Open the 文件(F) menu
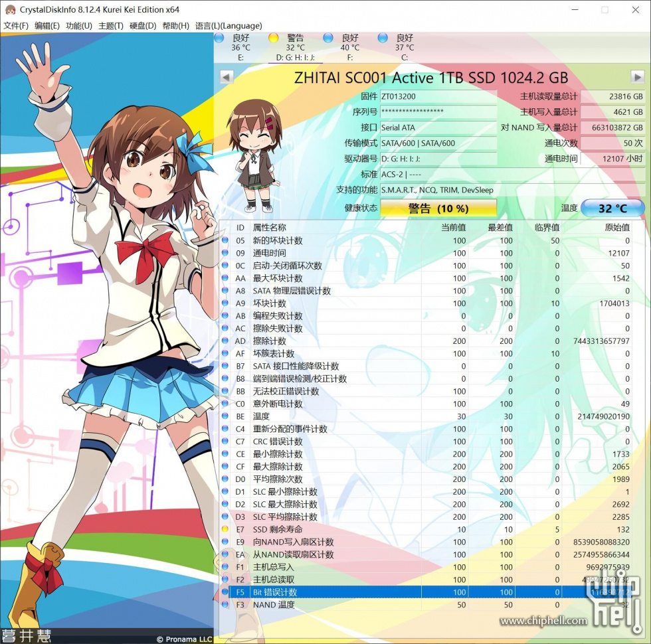This screenshot has width=651, height=644. click(16, 26)
